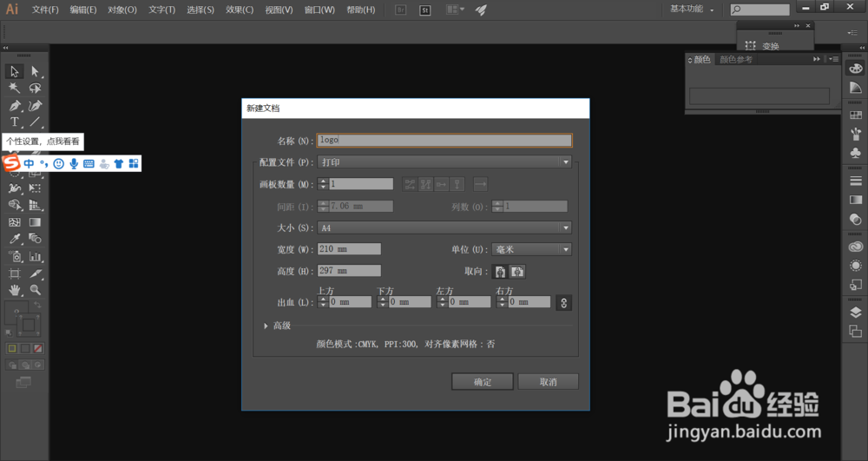Open the Symbols panel (club icon)
Viewport: 868px width, 461px height.
point(856,153)
